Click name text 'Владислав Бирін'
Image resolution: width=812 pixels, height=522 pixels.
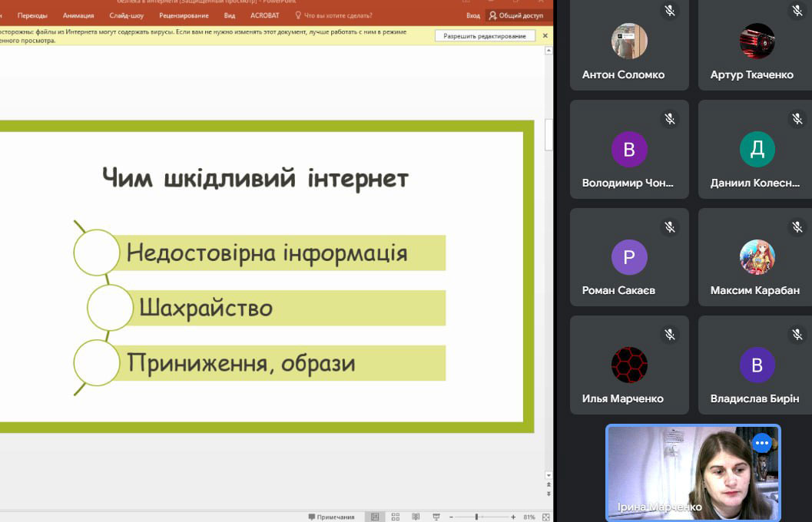tap(754, 399)
